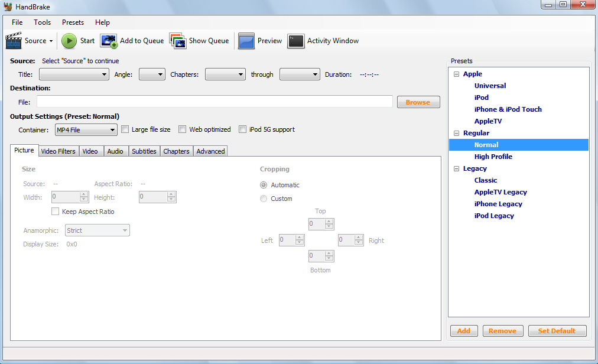Click the Right cropping stepper
The height and width of the screenshot is (364, 598).
coord(351,240)
